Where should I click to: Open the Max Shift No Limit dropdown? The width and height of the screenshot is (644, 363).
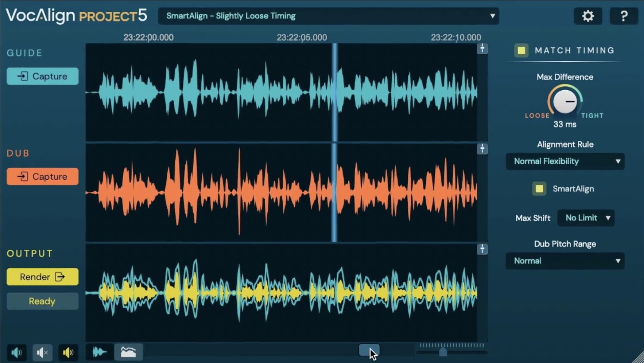[586, 218]
